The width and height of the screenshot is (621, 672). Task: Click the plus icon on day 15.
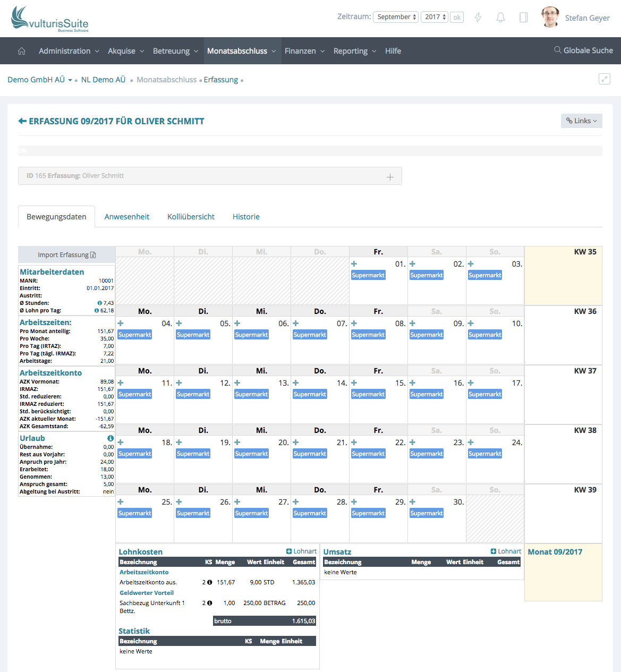click(354, 383)
